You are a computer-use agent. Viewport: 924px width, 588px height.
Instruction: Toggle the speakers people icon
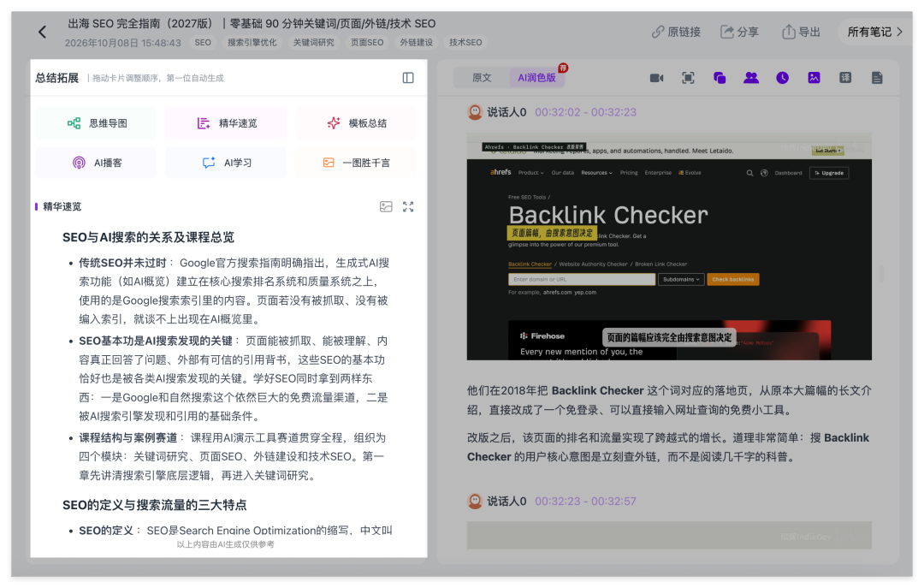(x=751, y=78)
